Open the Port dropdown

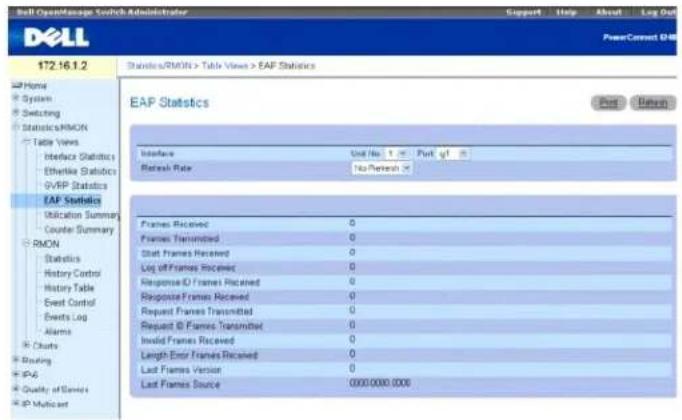[453, 153]
